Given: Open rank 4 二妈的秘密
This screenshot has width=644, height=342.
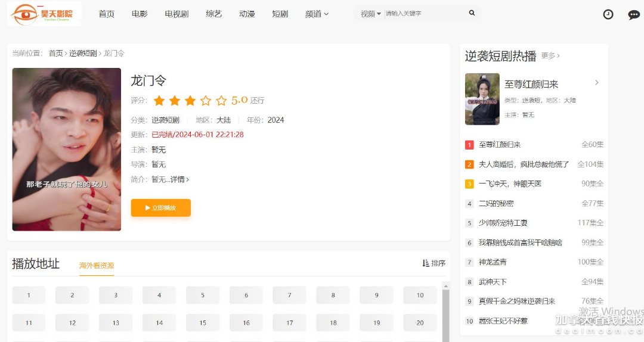Looking at the screenshot, I should tap(534, 203).
